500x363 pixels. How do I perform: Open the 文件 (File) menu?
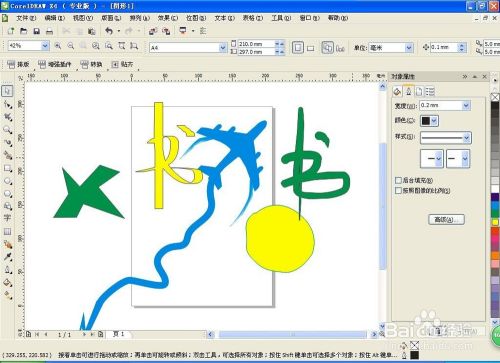coord(26,18)
